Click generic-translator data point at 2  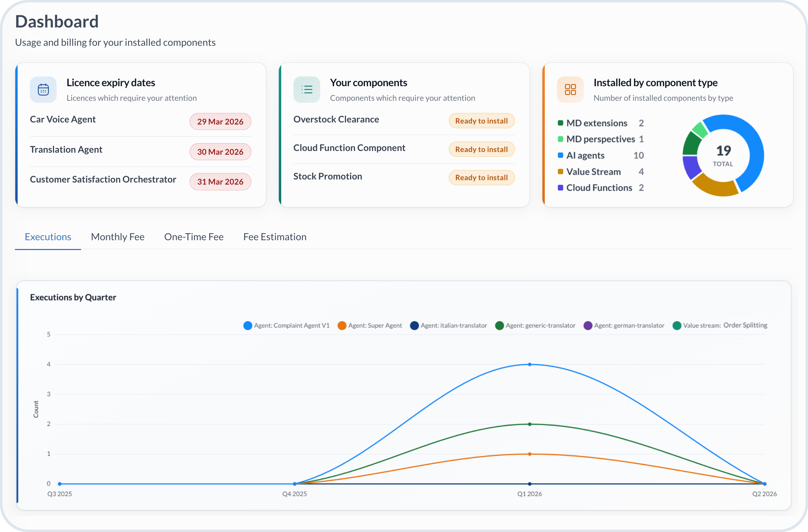point(530,424)
